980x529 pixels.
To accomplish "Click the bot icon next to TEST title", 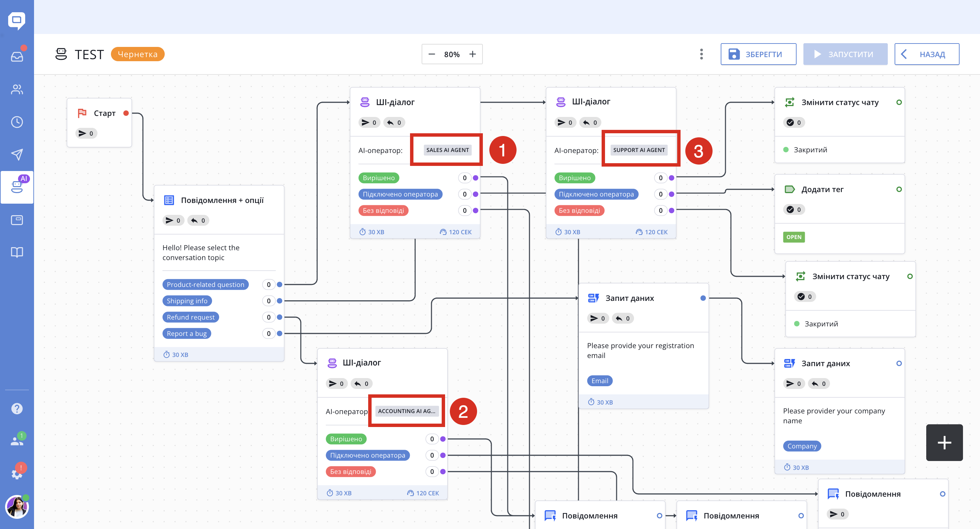I will pos(61,54).
